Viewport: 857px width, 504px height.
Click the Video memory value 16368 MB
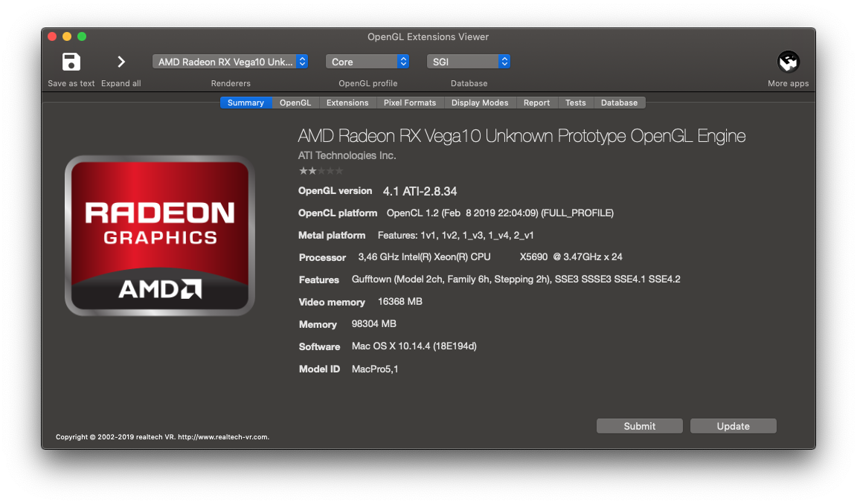coord(400,301)
